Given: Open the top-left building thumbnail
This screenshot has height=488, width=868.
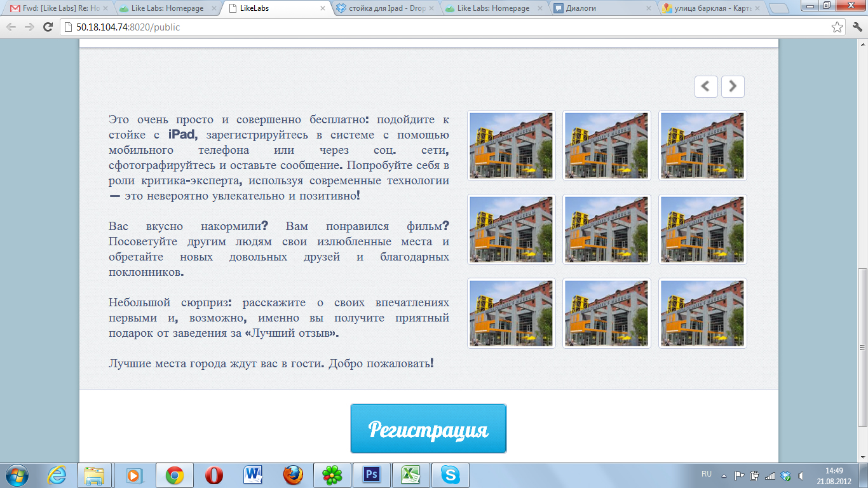Looking at the screenshot, I should pyautogui.click(x=512, y=146).
